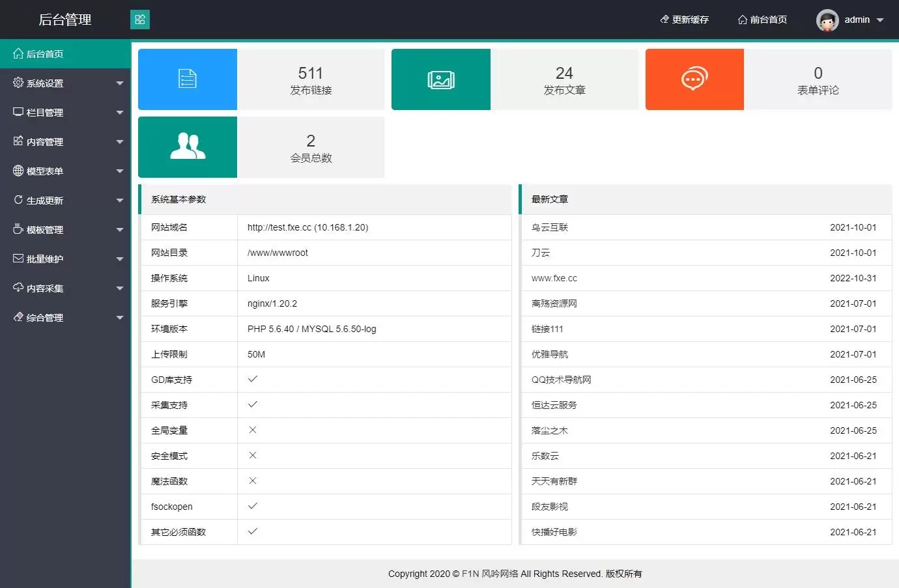Click the refresh icon for 生成更新

tap(18, 200)
